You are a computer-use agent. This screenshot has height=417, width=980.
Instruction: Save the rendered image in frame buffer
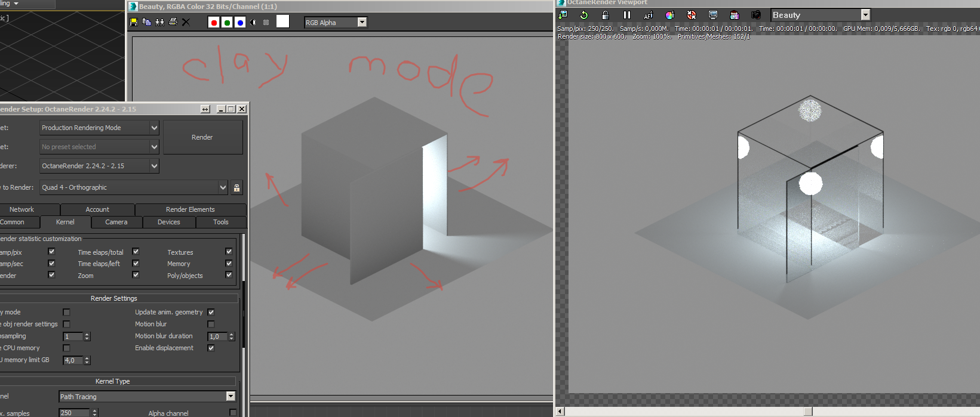[134, 22]
